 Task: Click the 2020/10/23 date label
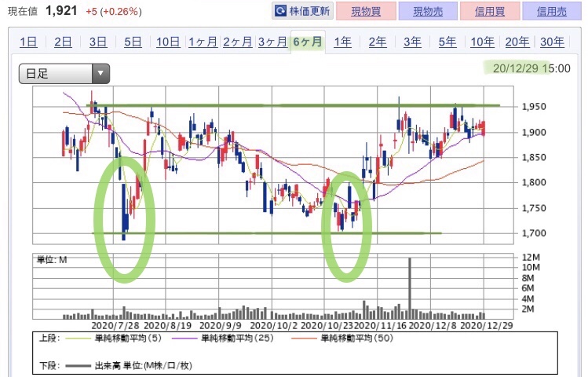tap(327, 325)
